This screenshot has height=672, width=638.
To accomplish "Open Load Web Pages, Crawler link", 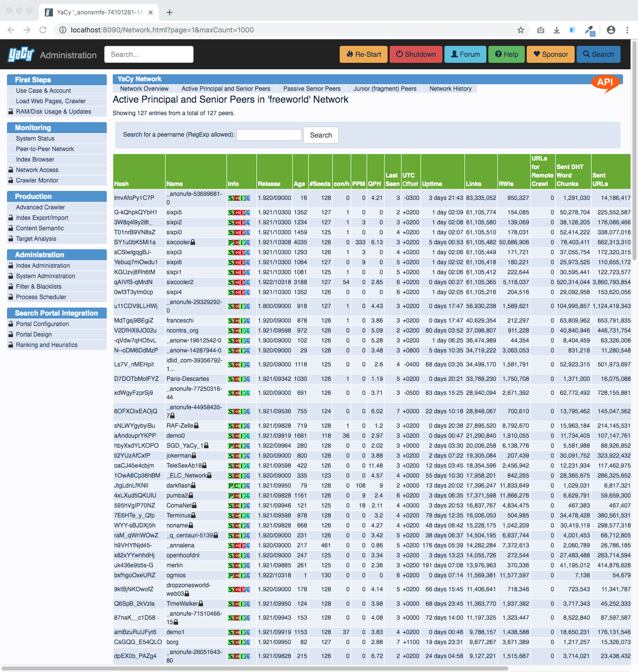I will [x=51, y=101].
